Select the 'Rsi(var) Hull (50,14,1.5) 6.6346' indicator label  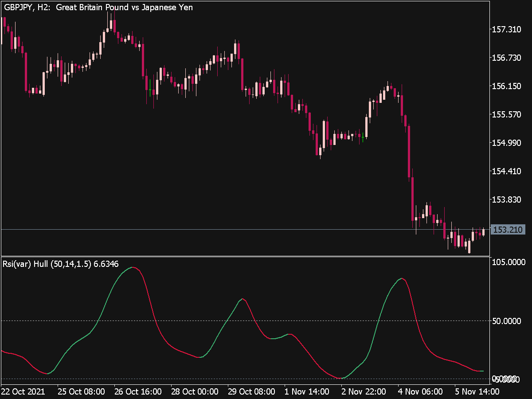tap(61, 264)
